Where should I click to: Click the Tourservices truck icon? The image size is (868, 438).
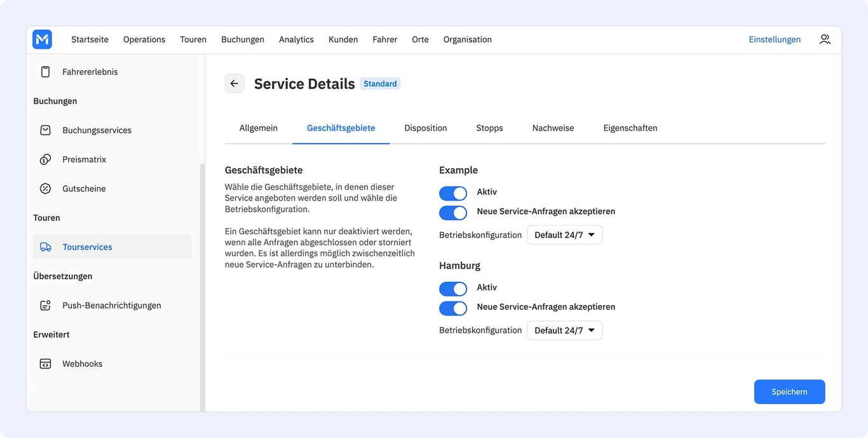pos(45,247)
